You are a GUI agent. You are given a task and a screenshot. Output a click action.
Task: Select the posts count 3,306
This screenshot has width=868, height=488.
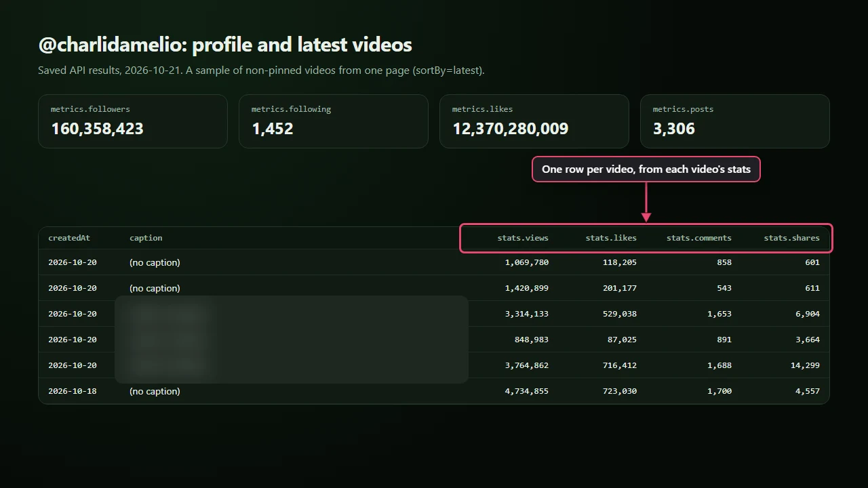674,129
